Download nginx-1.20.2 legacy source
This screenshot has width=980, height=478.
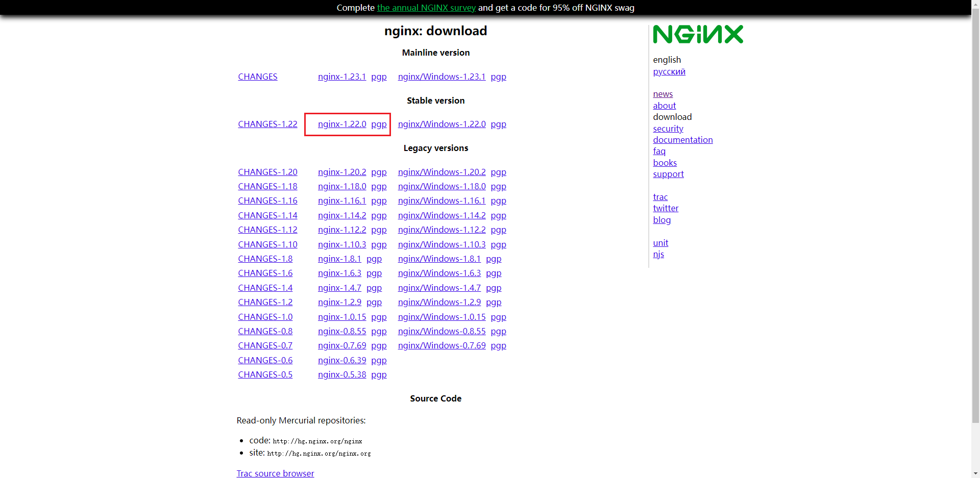coord(342,172)
